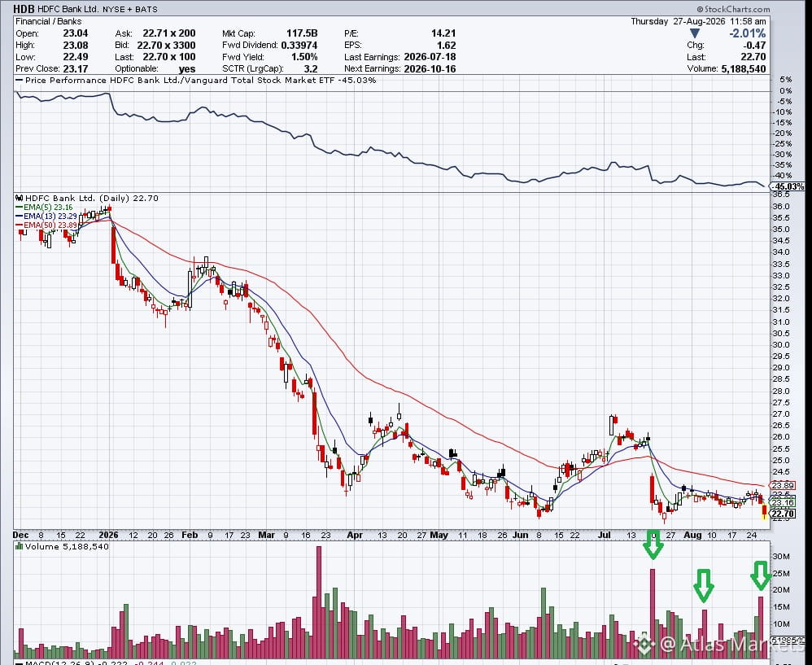Click the -2.01% percent change figure
The width and height of the screenshot is (812, 665).
tap(748, 33)
